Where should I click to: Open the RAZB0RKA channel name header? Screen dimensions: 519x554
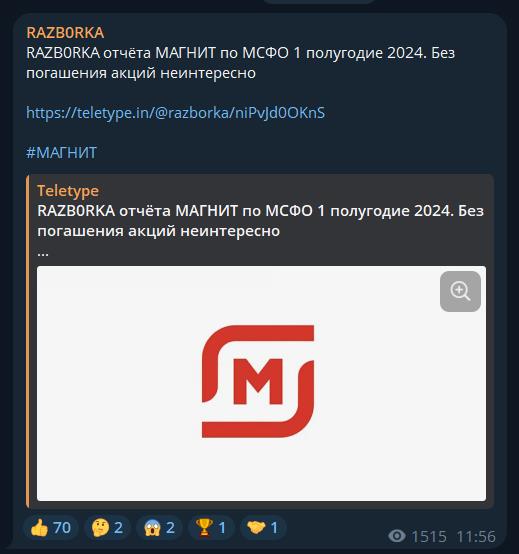pyautogui.click(x=65, y=33)
